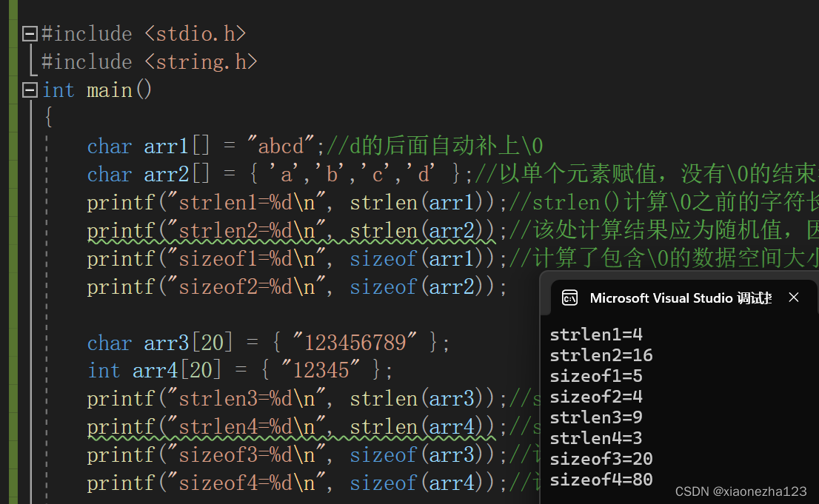Viewport: 819px width, 504px height.
Task: Close the Microsoft Visual Studio debug console
Action: [x=794, y=298]
